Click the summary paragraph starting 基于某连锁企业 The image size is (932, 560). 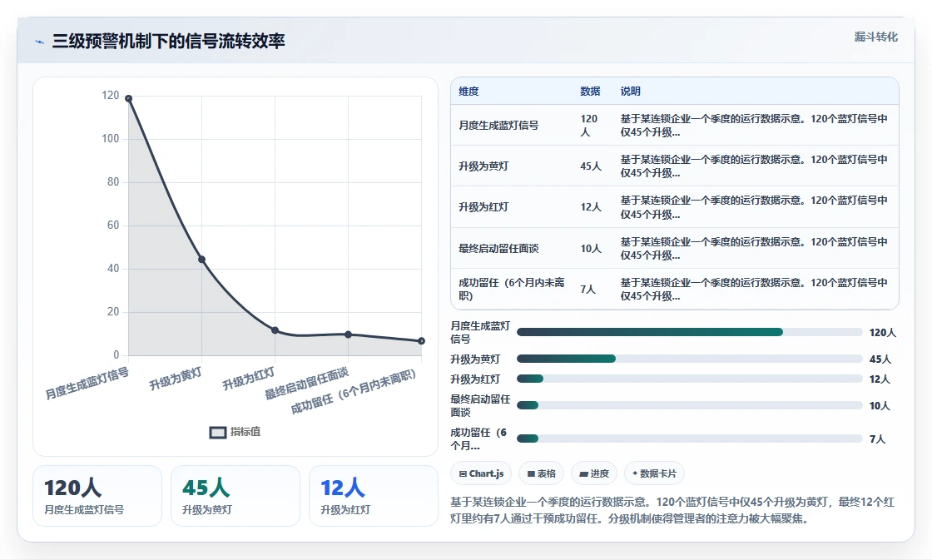coord(672,510)
